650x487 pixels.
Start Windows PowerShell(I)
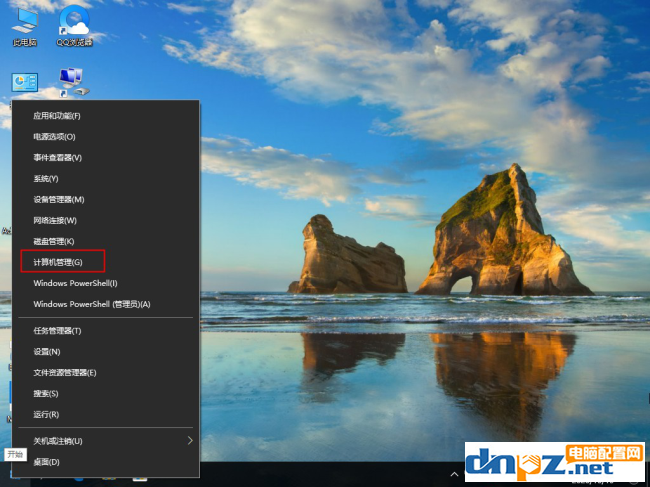tap(106, 283)
